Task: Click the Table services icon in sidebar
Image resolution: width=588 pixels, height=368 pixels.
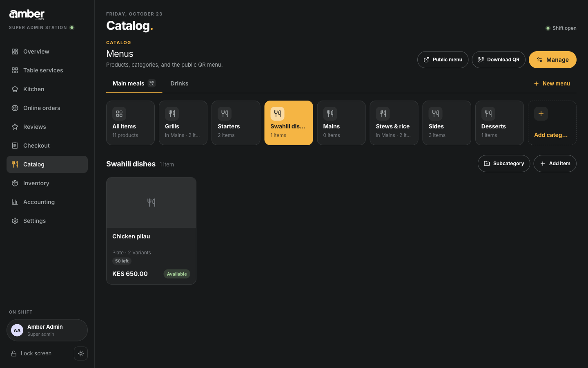Action: (15, 70)
